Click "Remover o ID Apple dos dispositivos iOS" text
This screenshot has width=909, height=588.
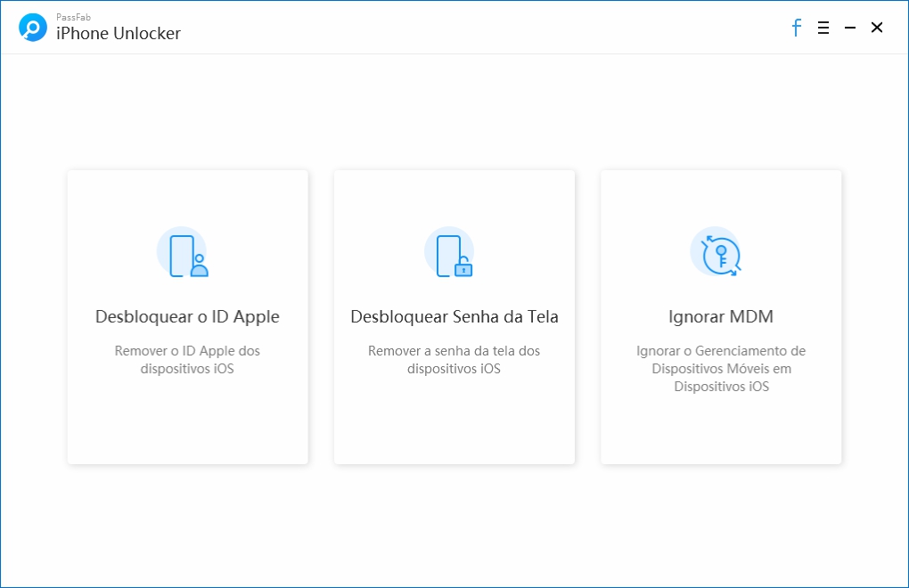[187, 360]
